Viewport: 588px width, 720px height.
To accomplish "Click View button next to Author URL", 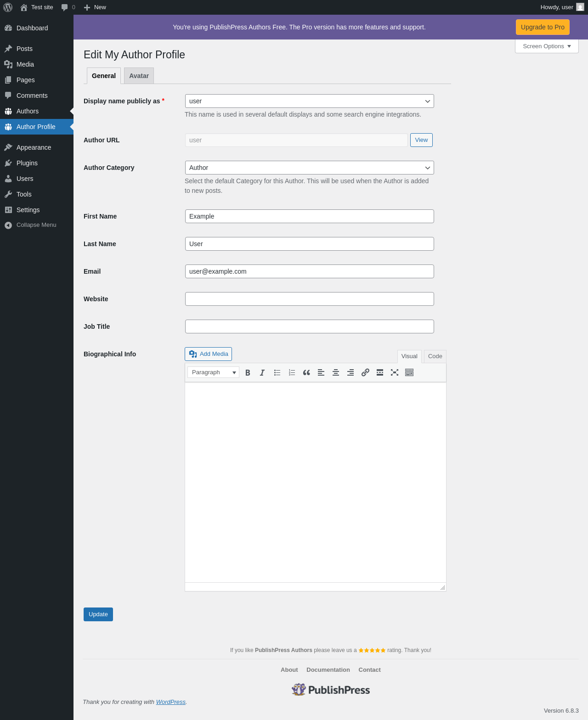I will [x=421, y=140].
